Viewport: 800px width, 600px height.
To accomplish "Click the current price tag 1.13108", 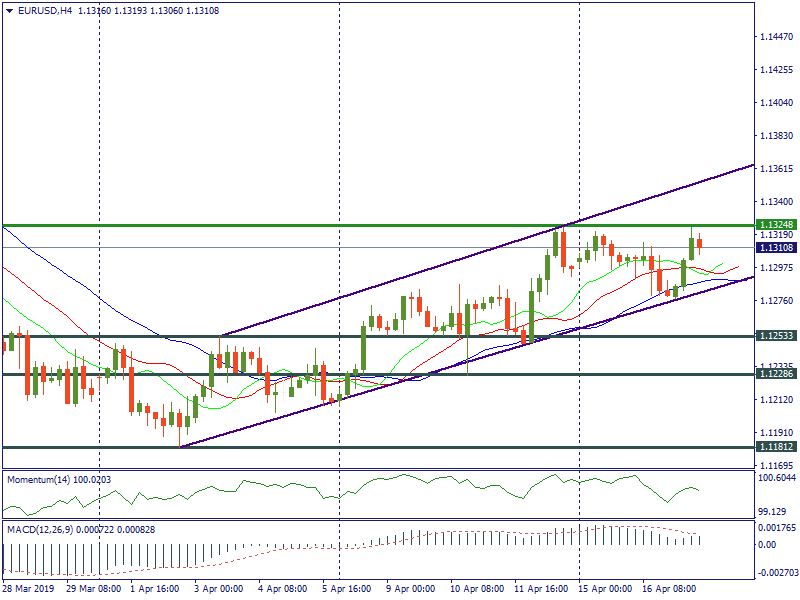I will click(776, 247).
